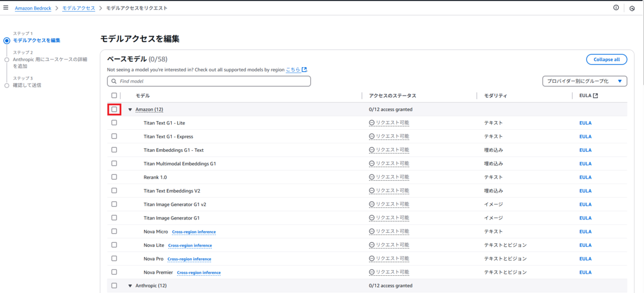The height and width of the screenshot is (293, 644).
Task: Open EULA link for Nova Premier
Action: click(585, 272)
